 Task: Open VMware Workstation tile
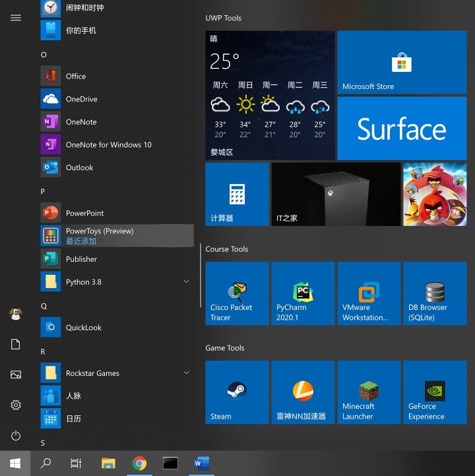click(369, 293)
